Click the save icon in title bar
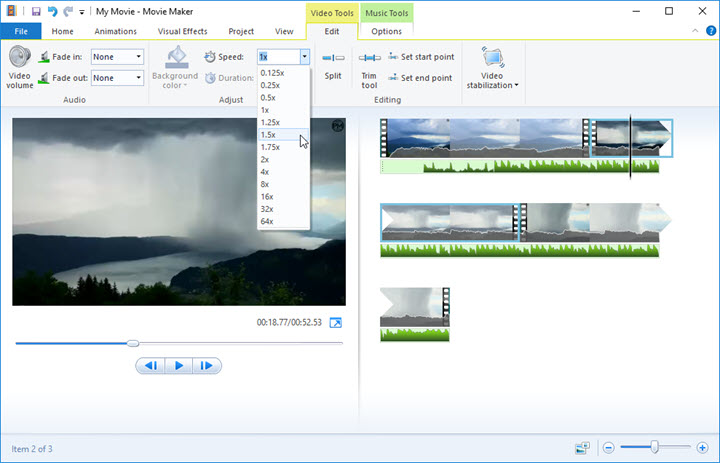Screen dimensions: 720x463 35,11
